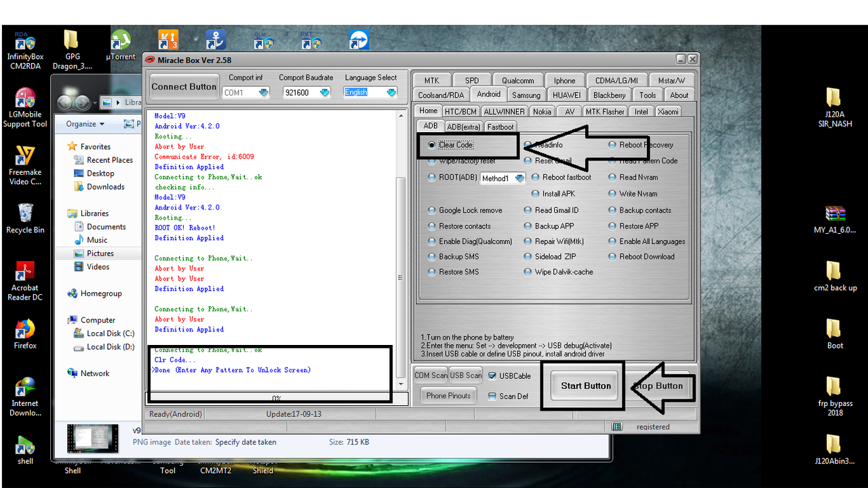This screenshot has width=868, height=488.
Task: Select the Reboot Download radio option
Action: coord(612,257)
